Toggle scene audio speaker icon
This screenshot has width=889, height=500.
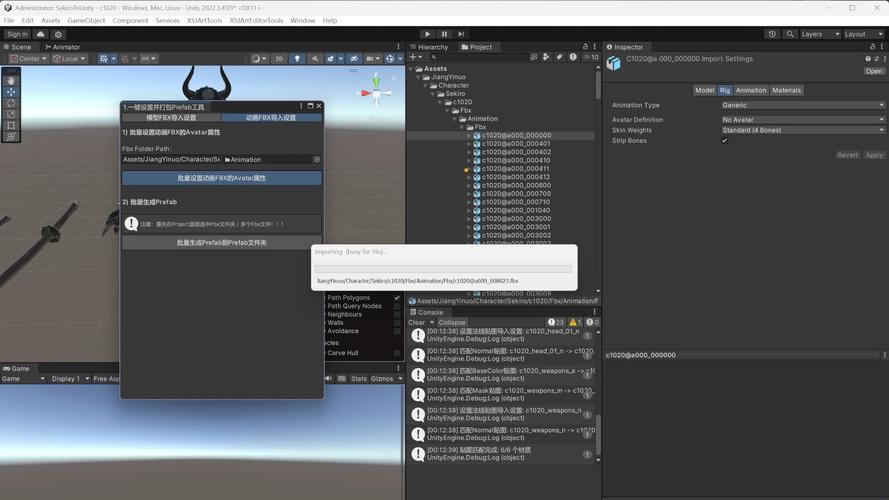click(x=315, y=58)
